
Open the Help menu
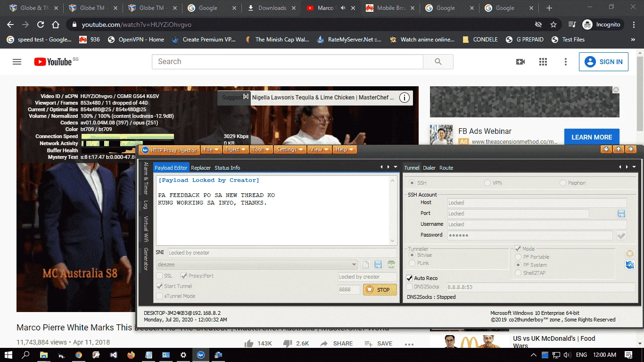coord(345,150)
